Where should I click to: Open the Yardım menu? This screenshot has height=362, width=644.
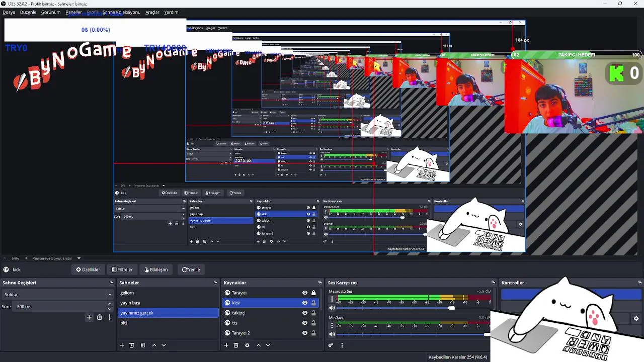pos(171,12)
